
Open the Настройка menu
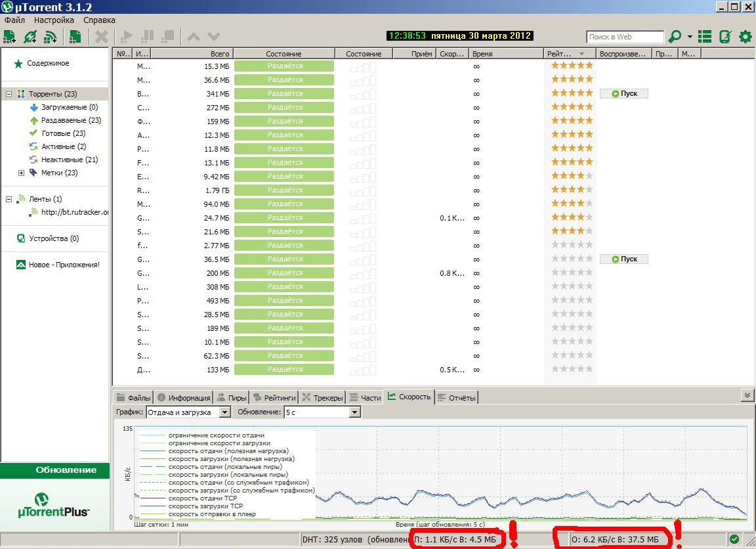(54, 20)
